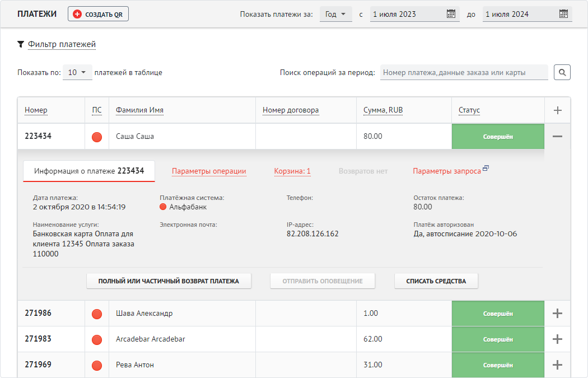
Task: Switch to Параметры операции tab
Action: pos(209,171)
